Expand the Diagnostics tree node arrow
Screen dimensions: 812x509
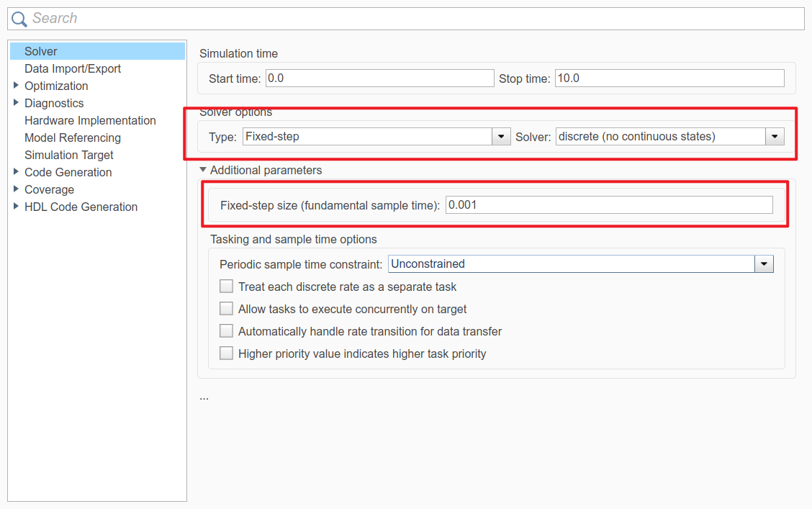pyautogui.click(x=16, y=102)
